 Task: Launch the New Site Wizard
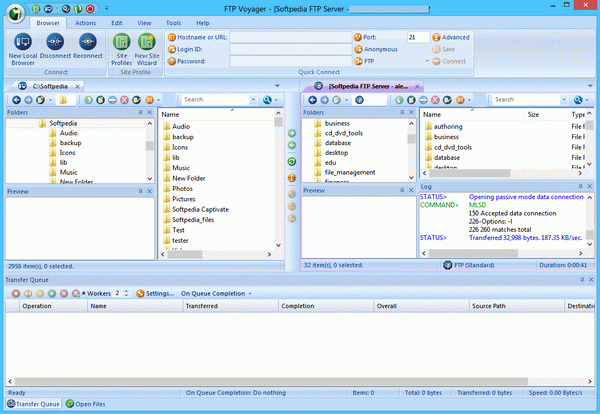(x=147, y=49)
